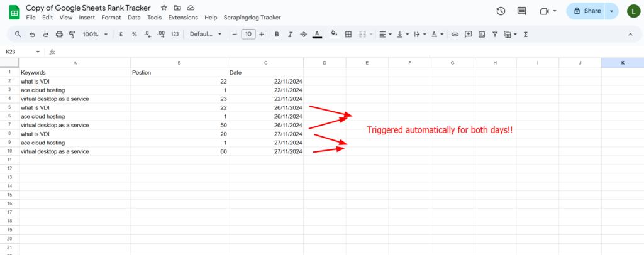Click the search menus magnifier icon
644x255 pixels.
pos(18,35)
